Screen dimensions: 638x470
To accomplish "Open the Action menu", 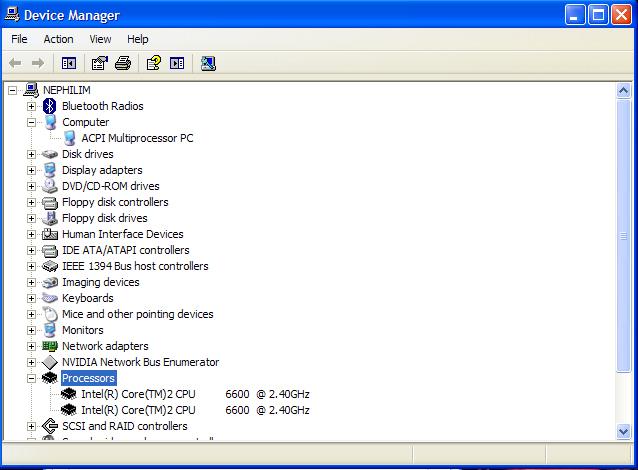I will tap(59, 39).
